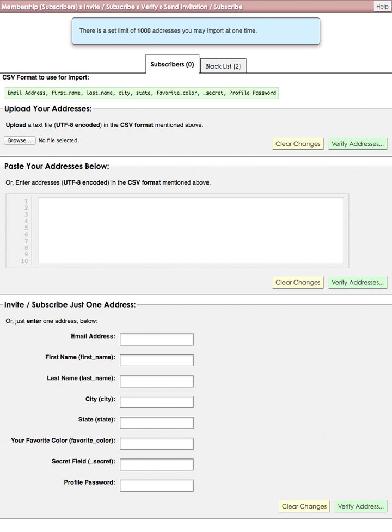Focus the Last Name (last_name) input
Viewport: 392px width, 532px height.
click(156, 381)
